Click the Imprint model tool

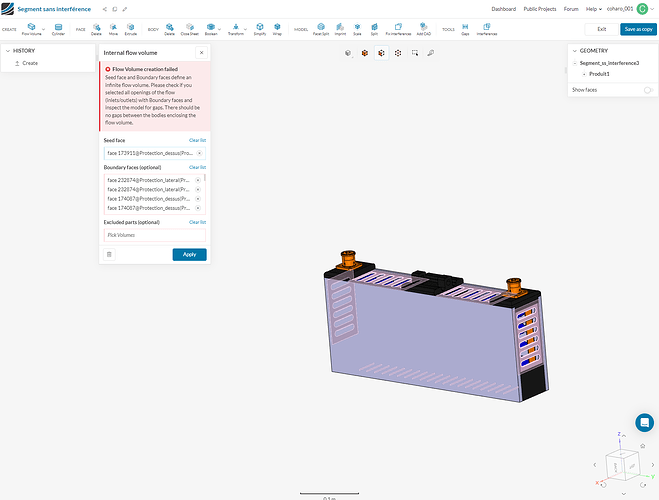click(x=342, y=29)
